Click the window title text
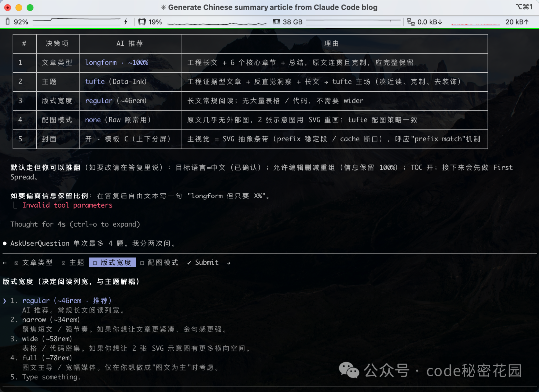 coord(272,7)
